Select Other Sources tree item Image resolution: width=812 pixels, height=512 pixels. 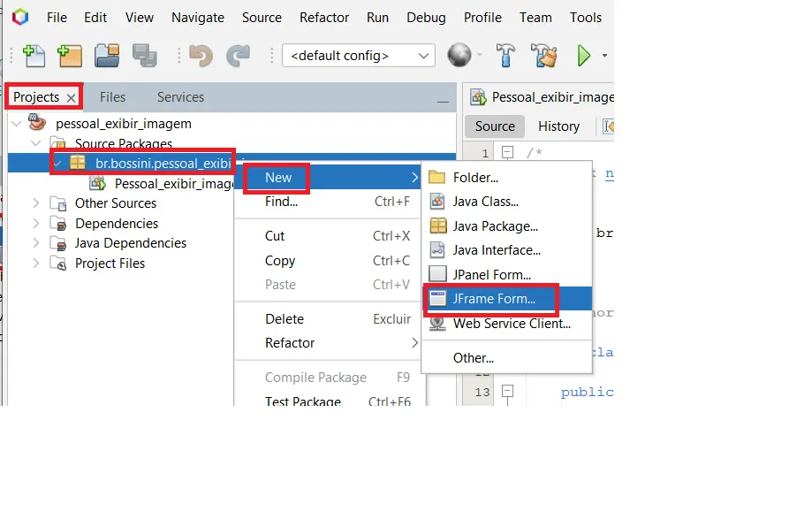[116, 203]
